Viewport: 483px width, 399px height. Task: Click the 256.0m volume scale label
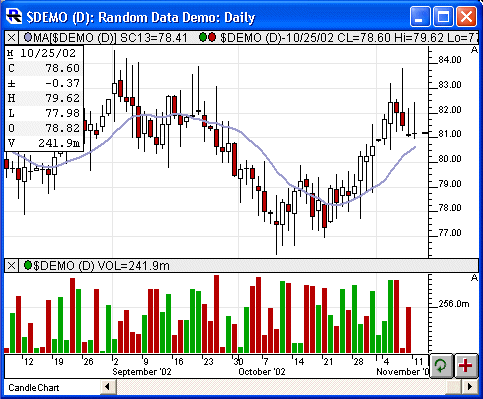(454, 304)
